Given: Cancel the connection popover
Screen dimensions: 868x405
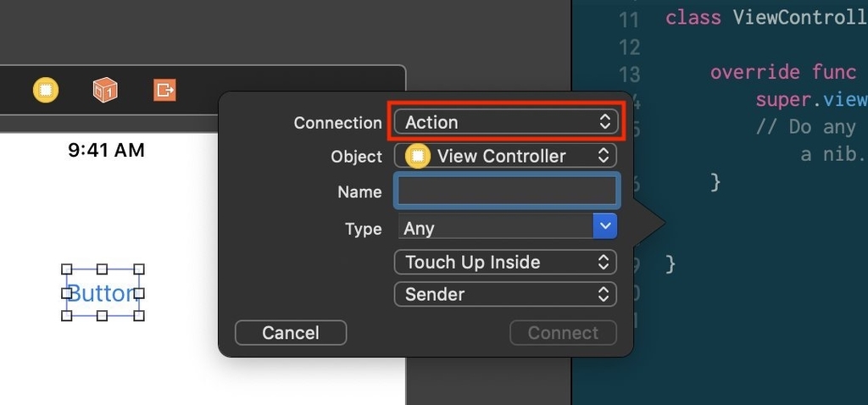Looking at the screenshot, I should pos(291,332).
